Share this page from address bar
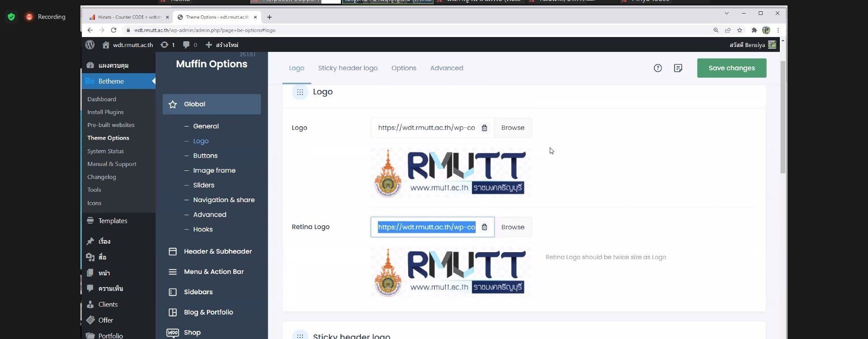Image resolution: width=868 pixels, height=339 pixels. 728,30
